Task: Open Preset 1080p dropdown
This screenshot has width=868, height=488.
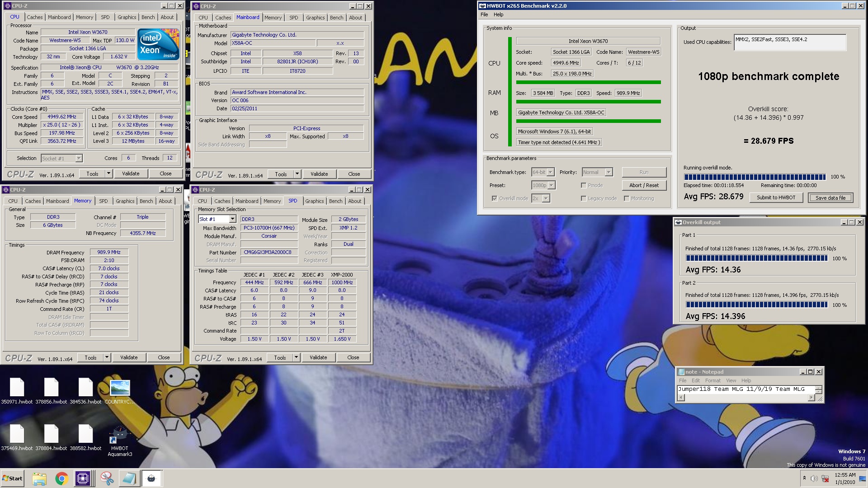Action: point(552,185)
